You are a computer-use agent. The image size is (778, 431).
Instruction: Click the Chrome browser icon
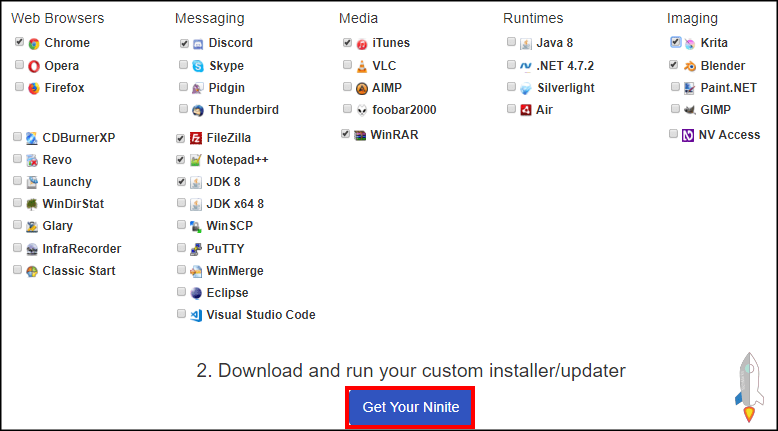point(34,43)
